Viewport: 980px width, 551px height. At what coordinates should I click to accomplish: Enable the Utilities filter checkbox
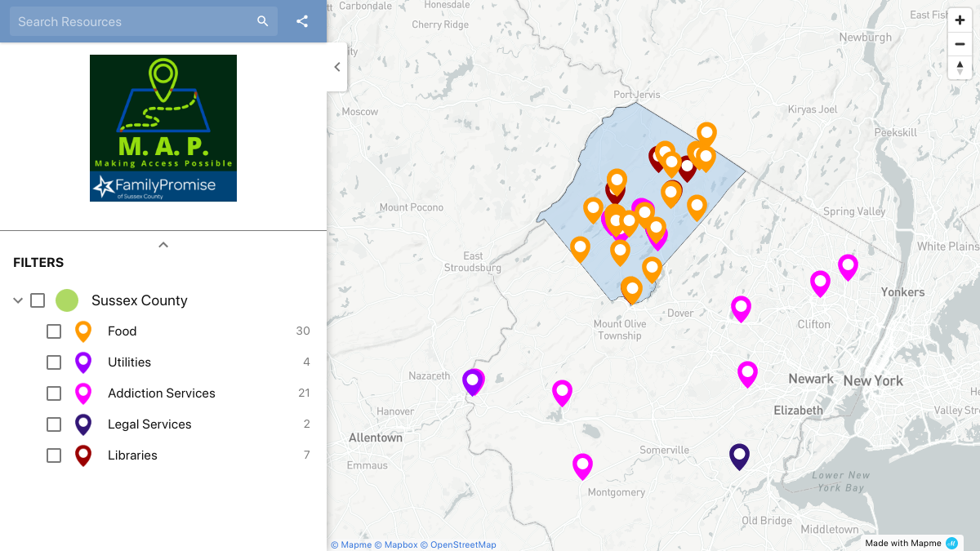tap(54, 362)
